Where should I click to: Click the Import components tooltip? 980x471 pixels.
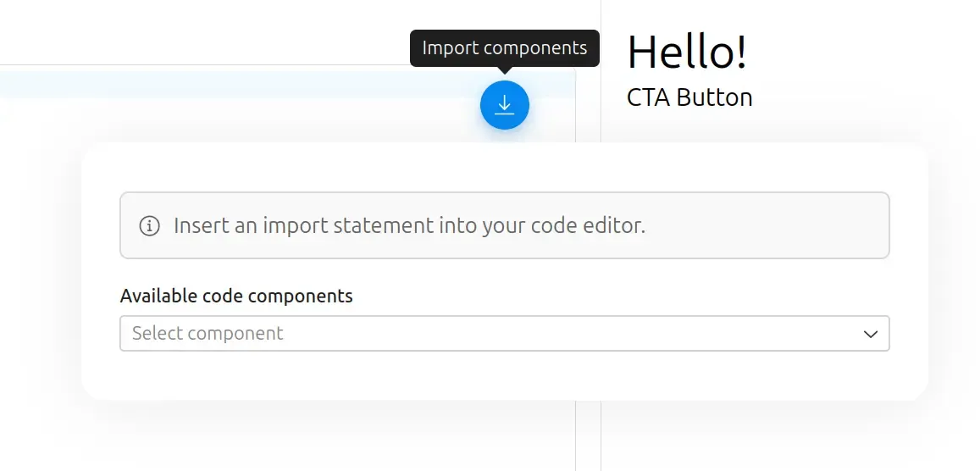504,48
